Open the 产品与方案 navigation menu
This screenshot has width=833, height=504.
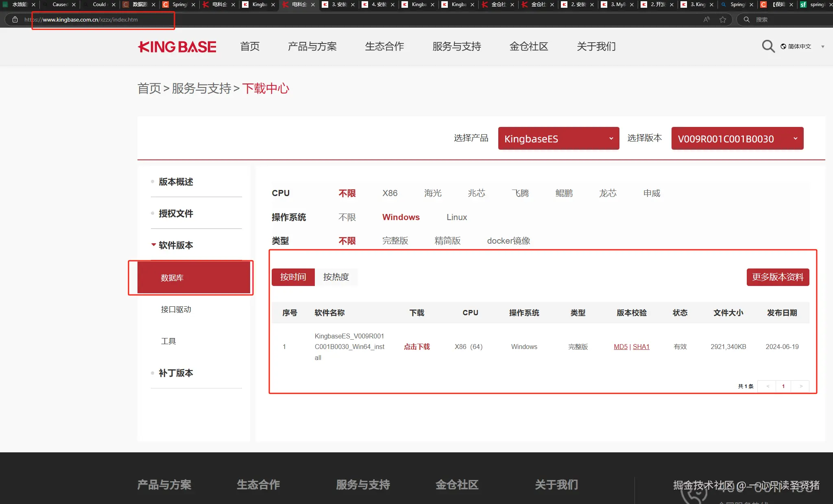pos(312,47)
